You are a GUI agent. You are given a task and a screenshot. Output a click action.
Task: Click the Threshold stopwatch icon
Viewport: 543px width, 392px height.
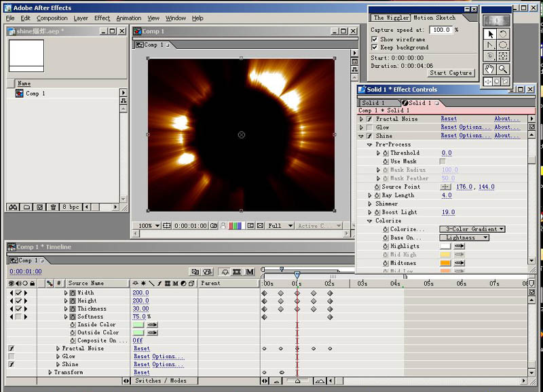click(x=386, y=153)
